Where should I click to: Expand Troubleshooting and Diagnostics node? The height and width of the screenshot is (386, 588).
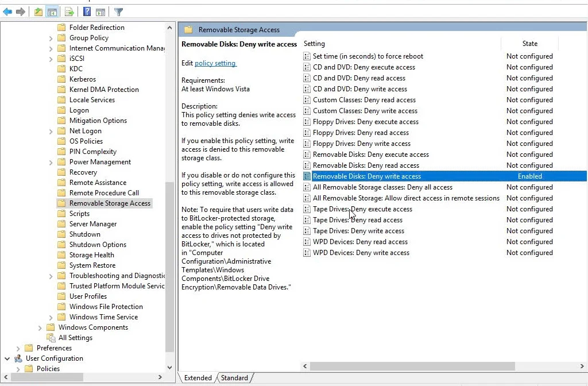coord(51,276)
